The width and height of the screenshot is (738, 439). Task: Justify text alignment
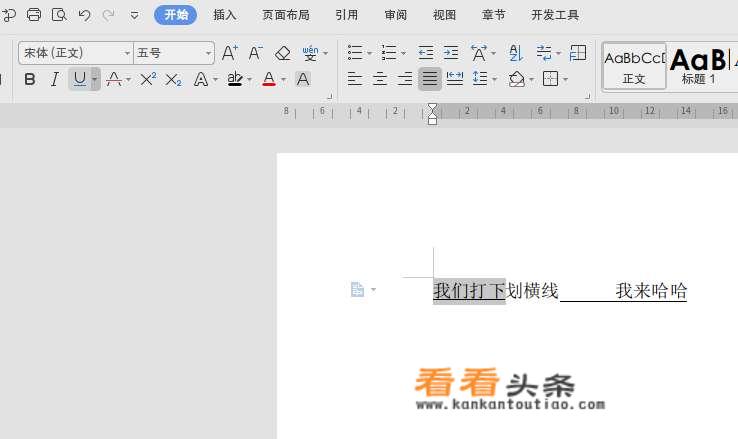(x=430, y=79)
